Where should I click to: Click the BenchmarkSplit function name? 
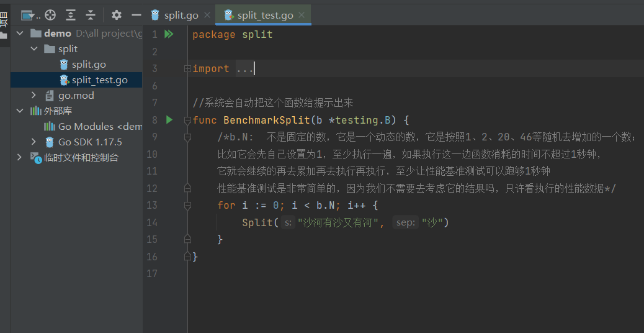[267, 121]
